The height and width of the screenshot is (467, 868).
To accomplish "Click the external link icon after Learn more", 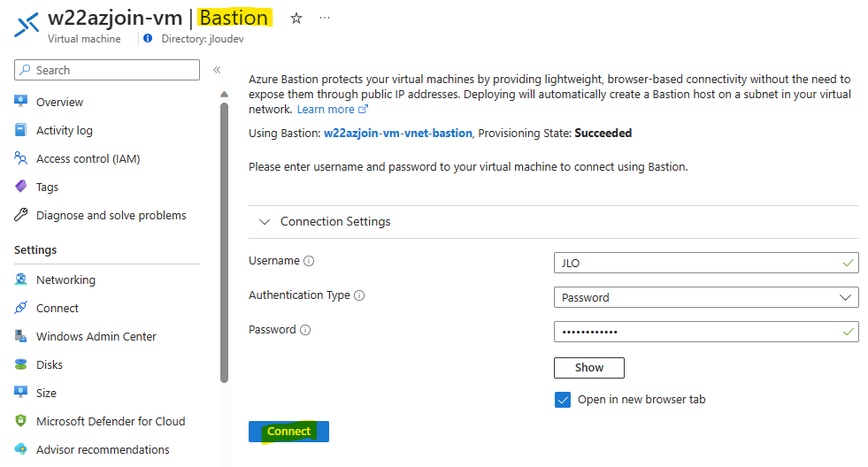I will 363,109.
